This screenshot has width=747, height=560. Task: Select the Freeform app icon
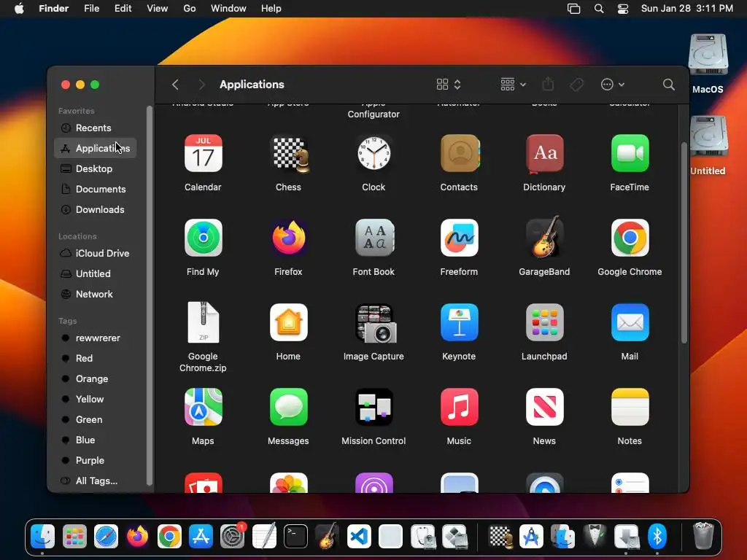click(460, 238)
